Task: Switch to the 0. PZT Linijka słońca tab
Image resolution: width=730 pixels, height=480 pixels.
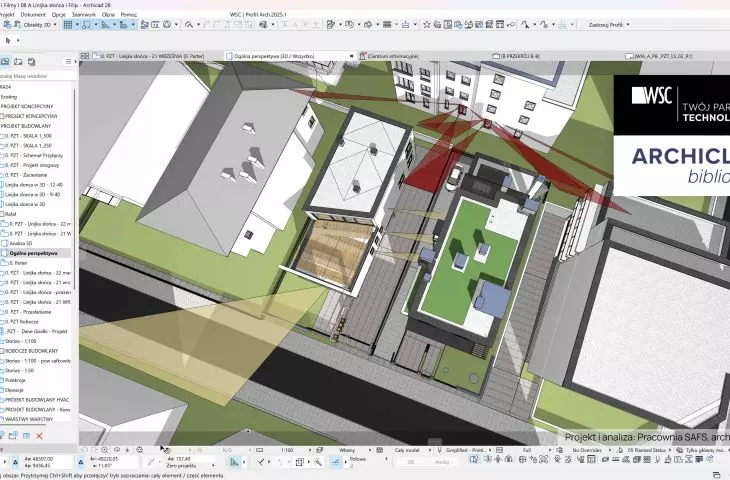Action: point(153,56)
